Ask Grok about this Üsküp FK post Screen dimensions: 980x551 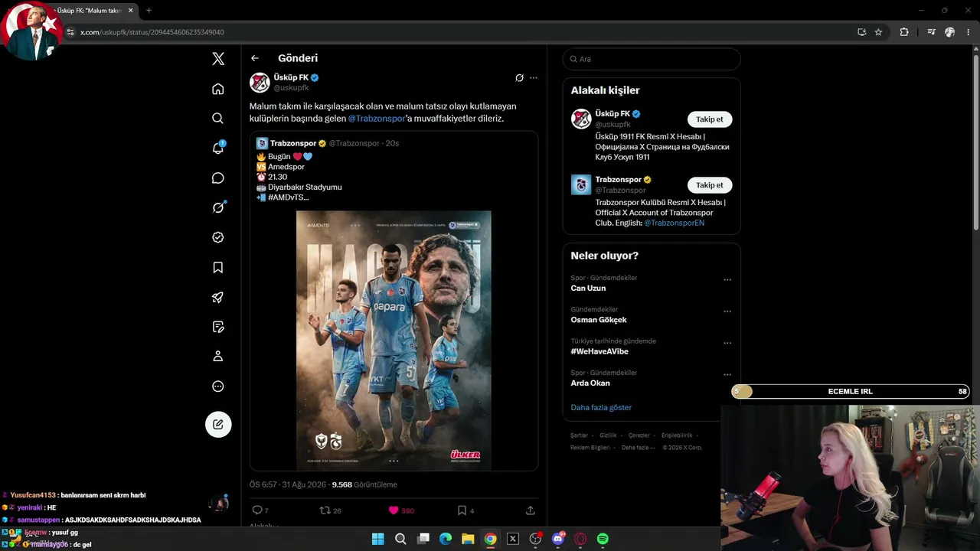[519, 78]
